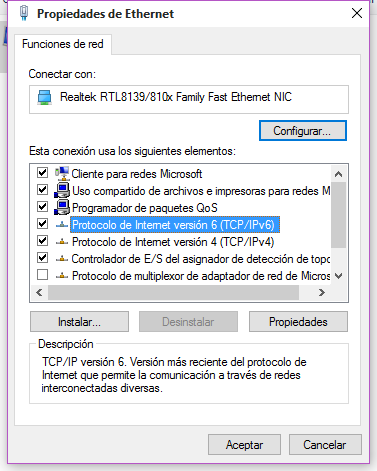Uncheck Protocolo de Internet versión 6 checkbox
This screenshot has height=471, width=377.
coord(42,224)
